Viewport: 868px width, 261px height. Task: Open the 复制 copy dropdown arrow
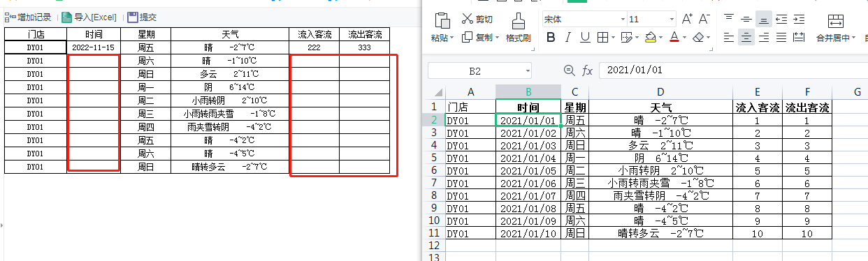tap(496, 38)
